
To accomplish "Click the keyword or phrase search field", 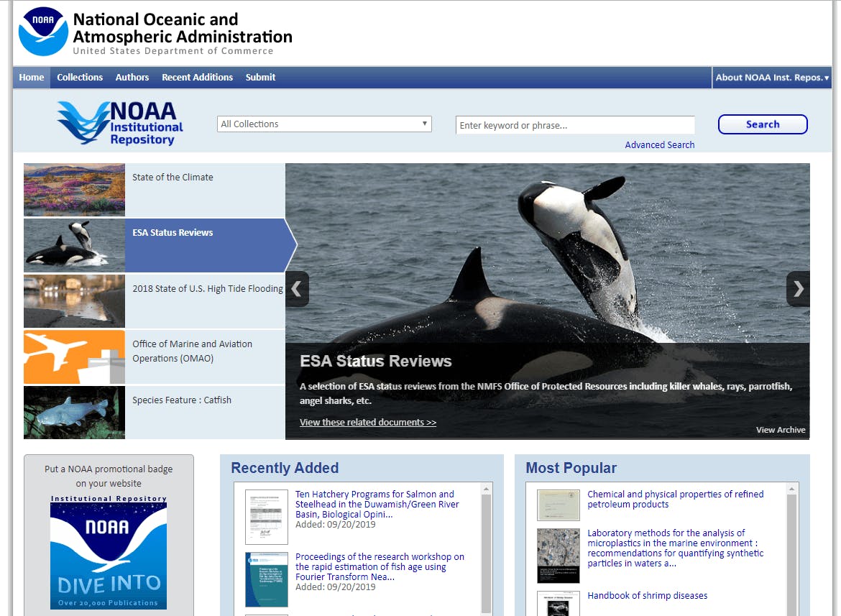I will point(575,125).
